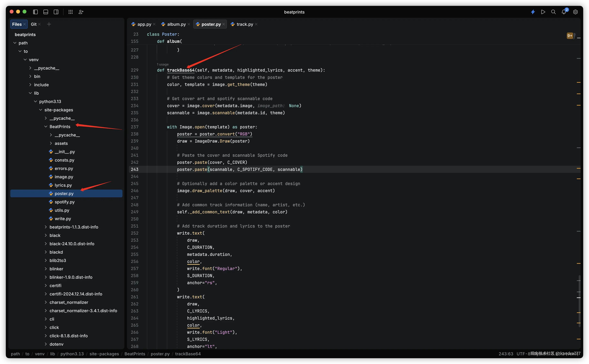The image size is (589, 364).
Task: Click site-packages in the breadcrumb path
Action: coord(104,354)
